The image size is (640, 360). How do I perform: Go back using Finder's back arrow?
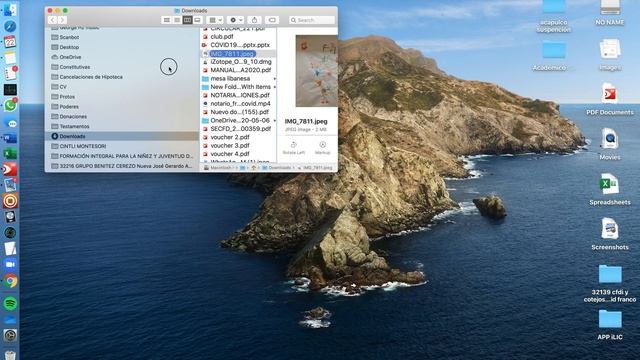tap(52, 20)
